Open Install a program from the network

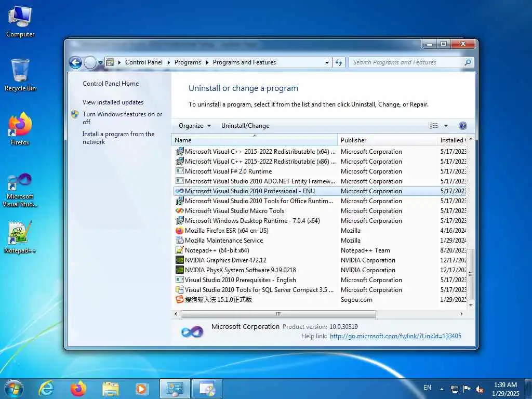[118, 138]
